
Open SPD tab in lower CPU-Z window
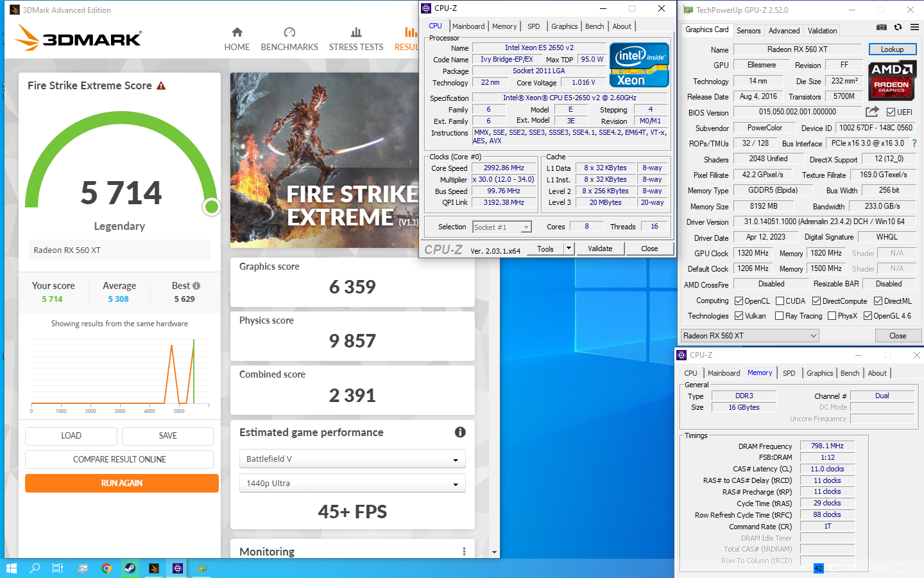pyautogui.click(x=789, y=373)
